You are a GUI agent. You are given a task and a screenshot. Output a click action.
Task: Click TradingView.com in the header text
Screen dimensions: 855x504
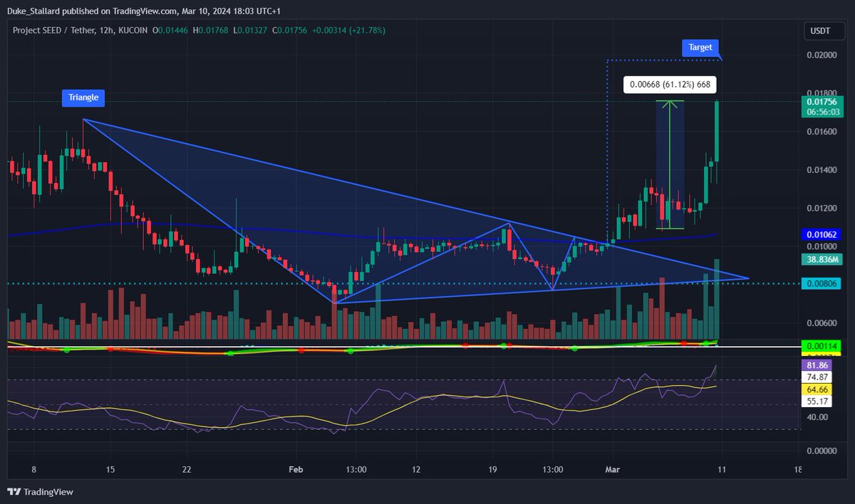click(x=145, y=10)
